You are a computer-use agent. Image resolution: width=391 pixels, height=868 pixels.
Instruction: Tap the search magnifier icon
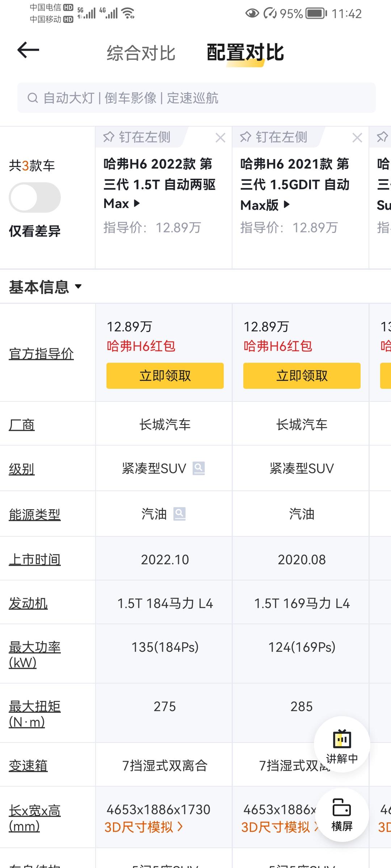[33, 98]
